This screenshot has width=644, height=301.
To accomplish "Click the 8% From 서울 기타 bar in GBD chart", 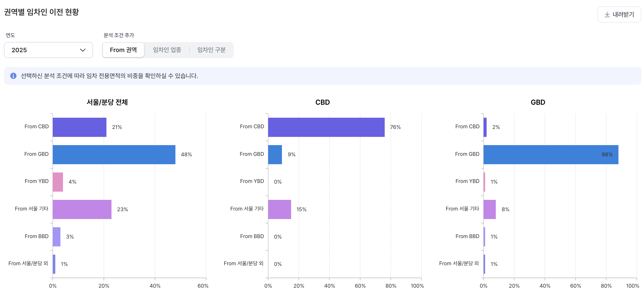I will [x=490, y=209].
